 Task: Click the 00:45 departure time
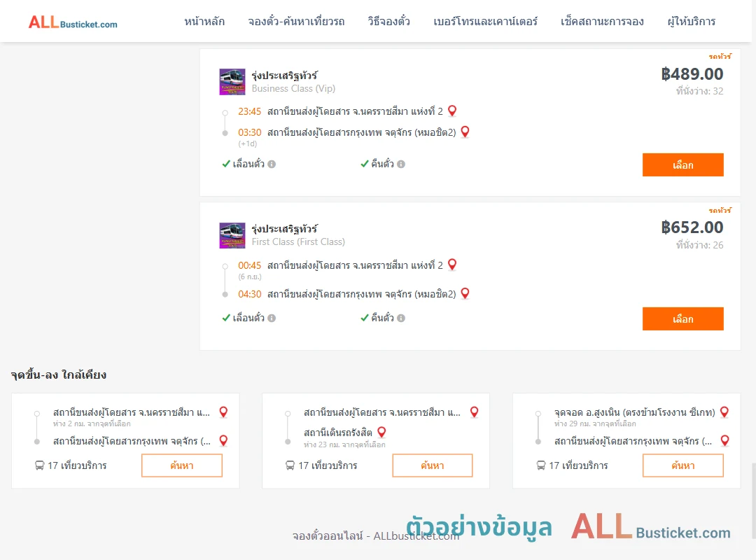pos(249,265)
